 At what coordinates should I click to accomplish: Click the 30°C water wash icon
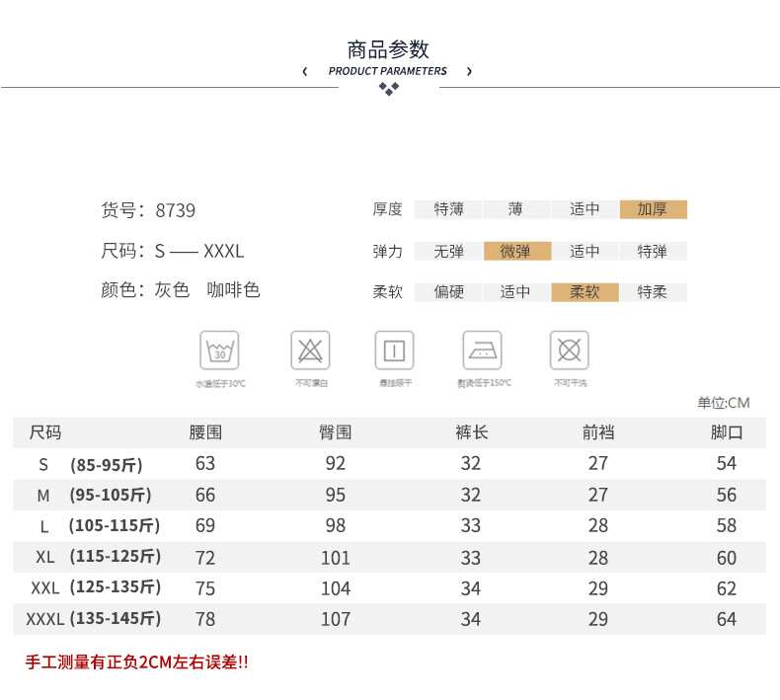pyautogui.click(x=220, y=350)
